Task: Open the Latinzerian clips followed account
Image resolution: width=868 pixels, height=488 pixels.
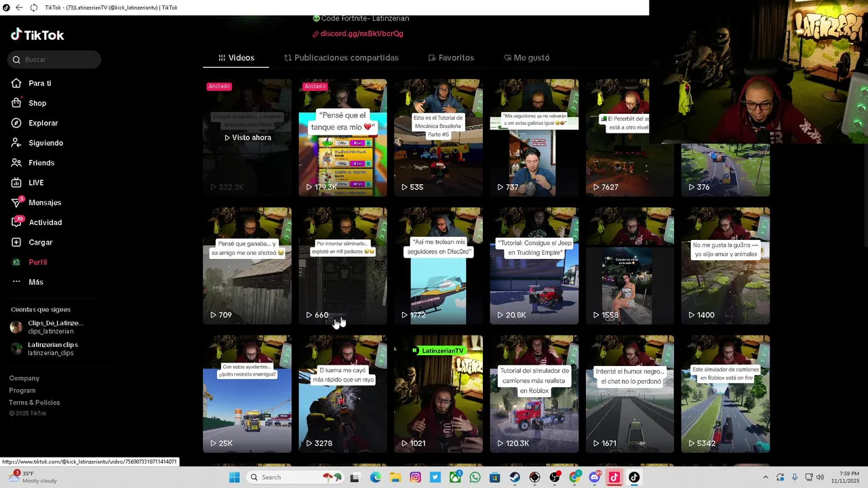Action: 45,349
